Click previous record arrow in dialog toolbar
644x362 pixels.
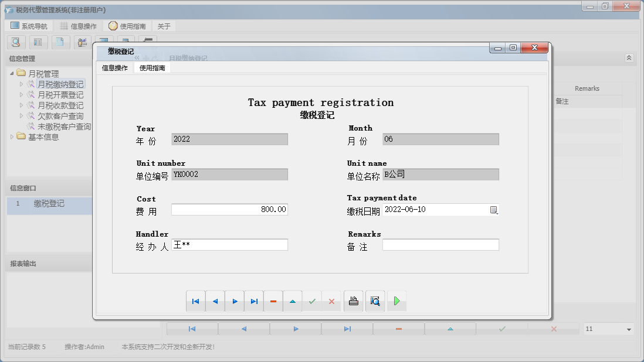[215, 301]
